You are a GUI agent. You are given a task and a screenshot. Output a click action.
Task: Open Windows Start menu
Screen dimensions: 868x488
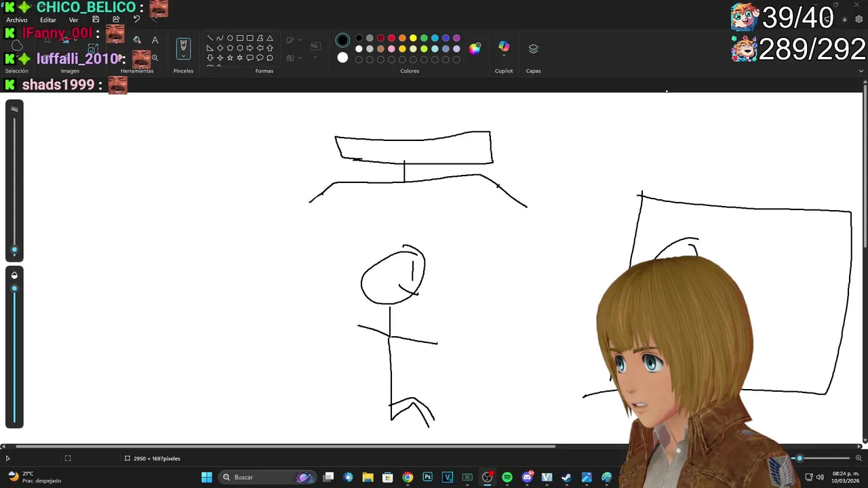click(x=207, y=477)
